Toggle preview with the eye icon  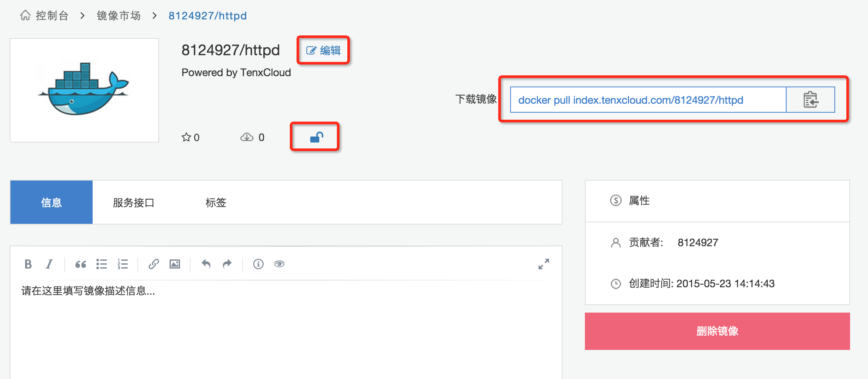pyautogui.click(x=279, y=264)
